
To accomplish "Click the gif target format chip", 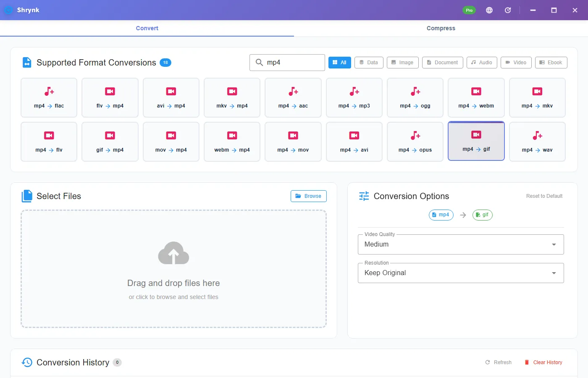I will 482,215.
